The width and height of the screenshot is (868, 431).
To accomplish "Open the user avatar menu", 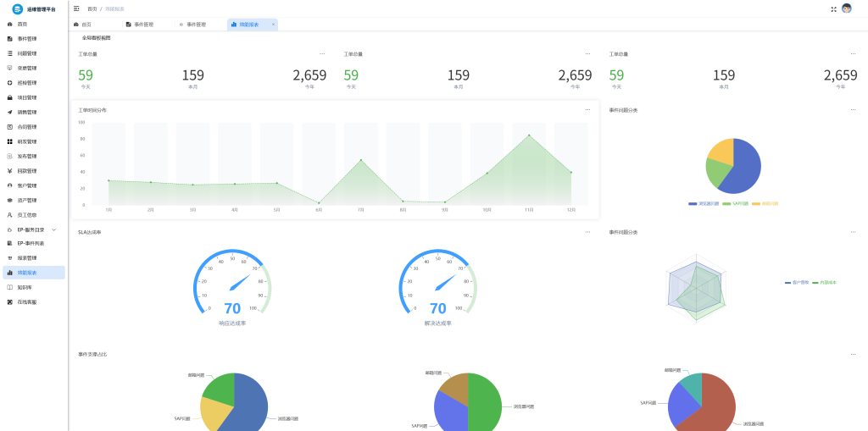I will click(x=846, y=8).
